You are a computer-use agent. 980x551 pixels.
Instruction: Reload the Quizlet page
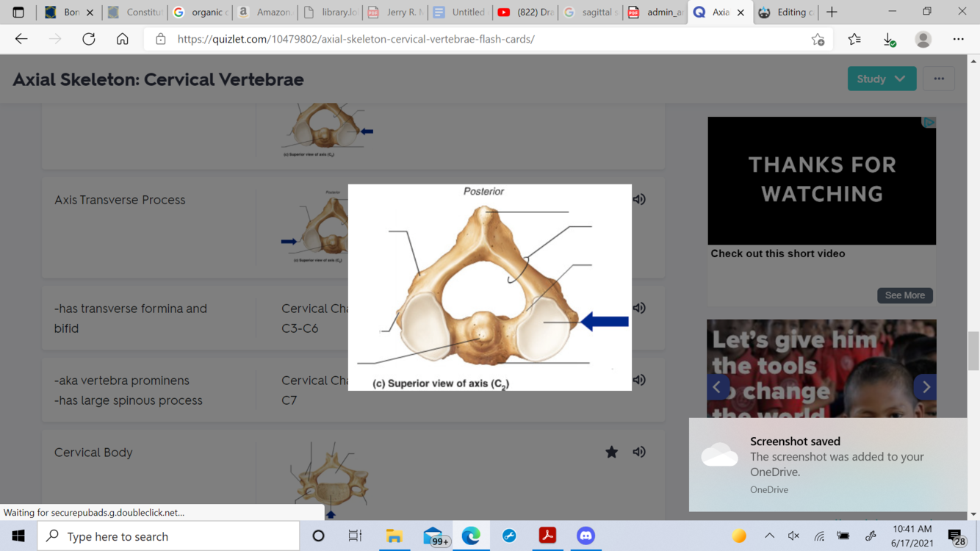[x=89, y=39]
